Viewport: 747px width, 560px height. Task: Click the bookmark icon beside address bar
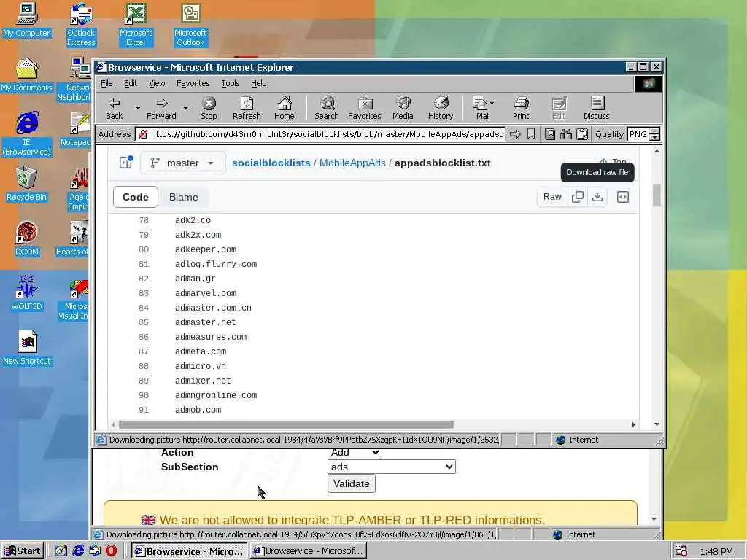(x=531, y=134)
